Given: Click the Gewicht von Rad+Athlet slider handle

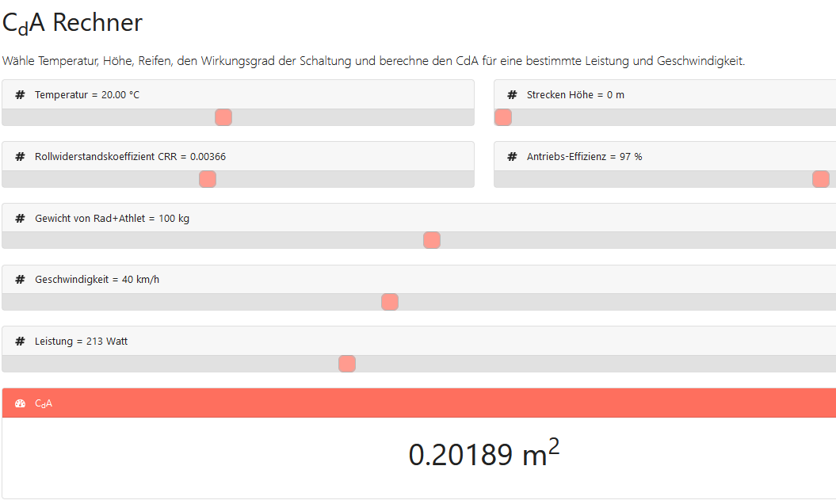Looking at the screenshot, I should (432, 240).
